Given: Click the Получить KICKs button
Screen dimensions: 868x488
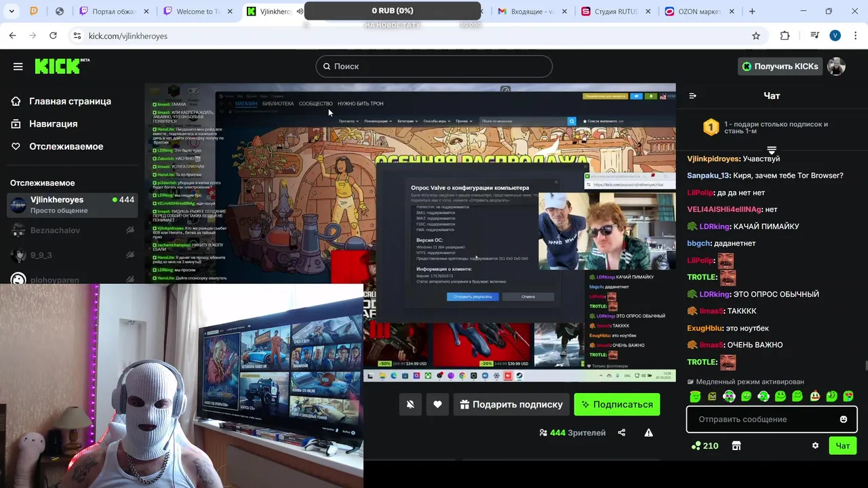Looking at the screenshot, I should tap(780, 66).
